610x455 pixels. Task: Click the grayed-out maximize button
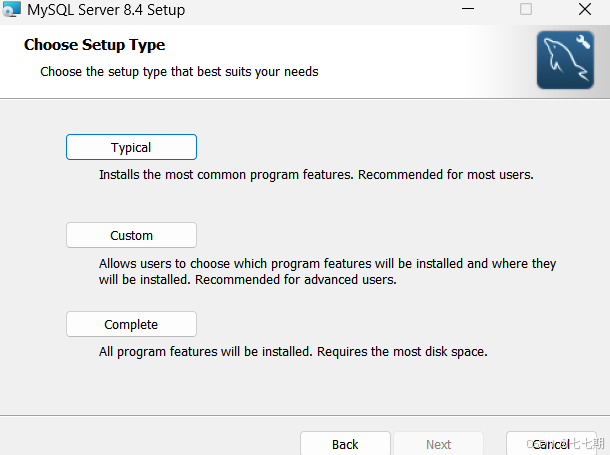[526, 9]
